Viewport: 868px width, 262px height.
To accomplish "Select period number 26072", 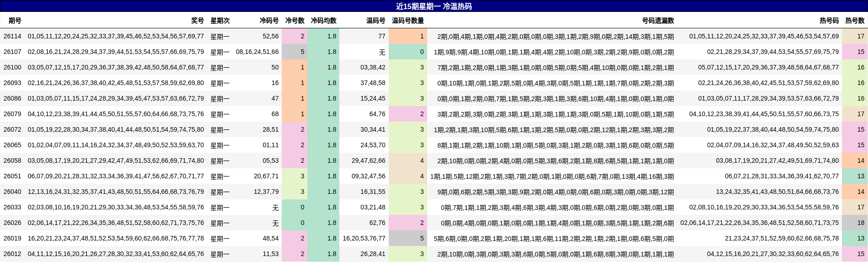I will click(x=12, y=129).
